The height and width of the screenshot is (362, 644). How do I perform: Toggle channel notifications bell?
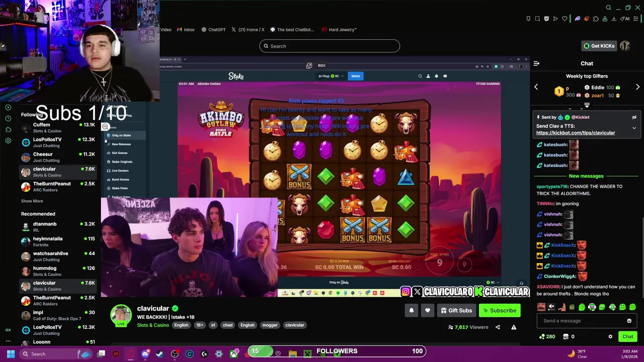412,311
